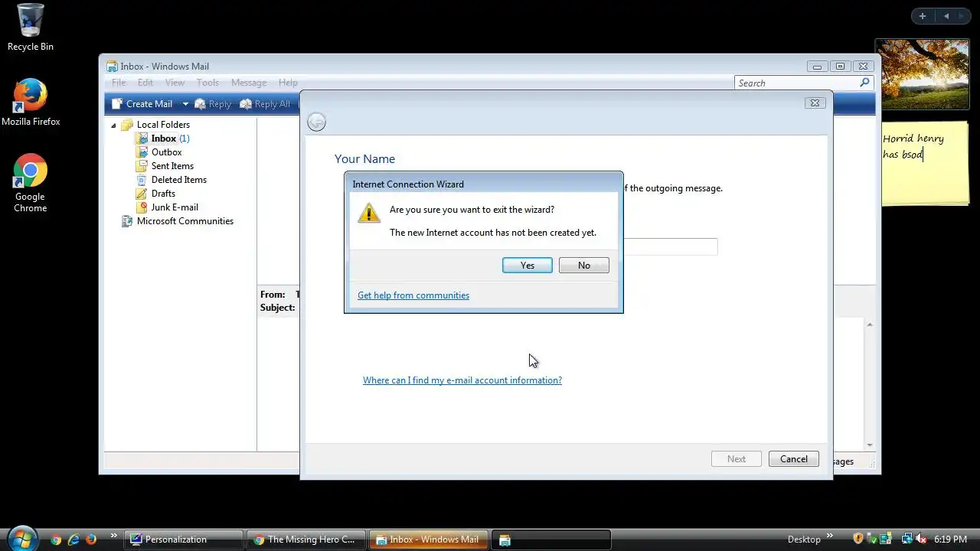Click the slideshow picture gadget
980x551 pixels.
(x=922, y=74)
